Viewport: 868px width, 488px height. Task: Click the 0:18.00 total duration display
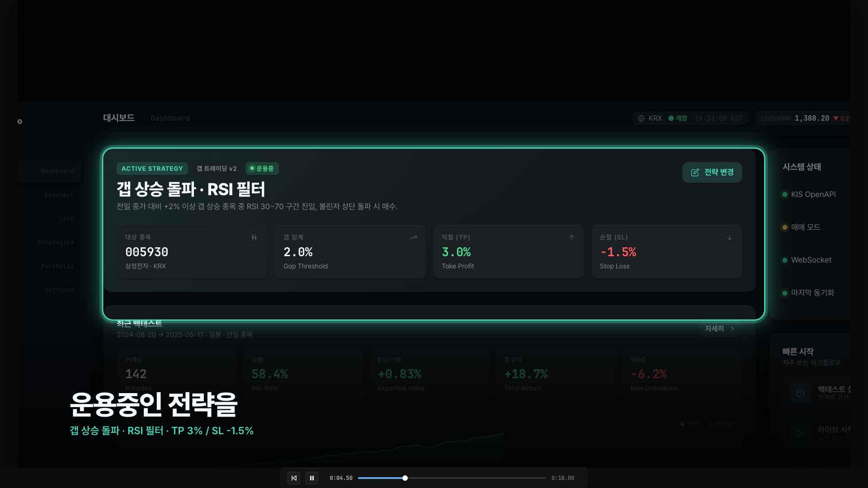[563, 478]
